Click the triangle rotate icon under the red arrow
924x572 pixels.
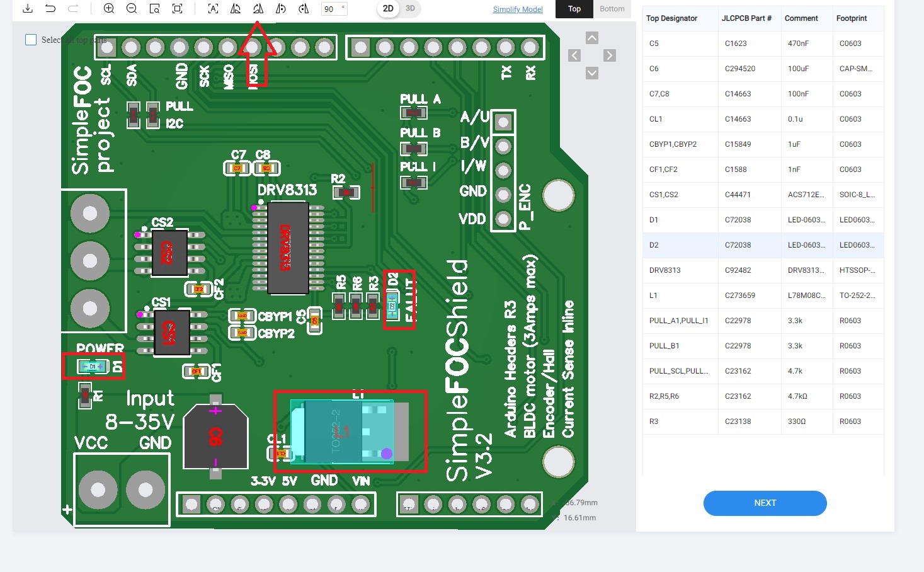click(258, 9)
